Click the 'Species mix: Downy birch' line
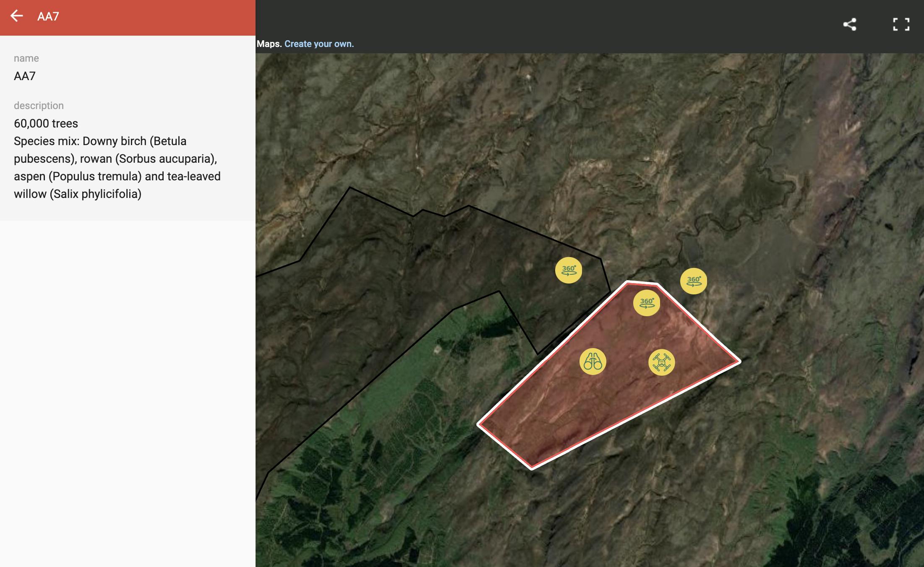Viewport: 924px width, 567px height. (100, 141)
